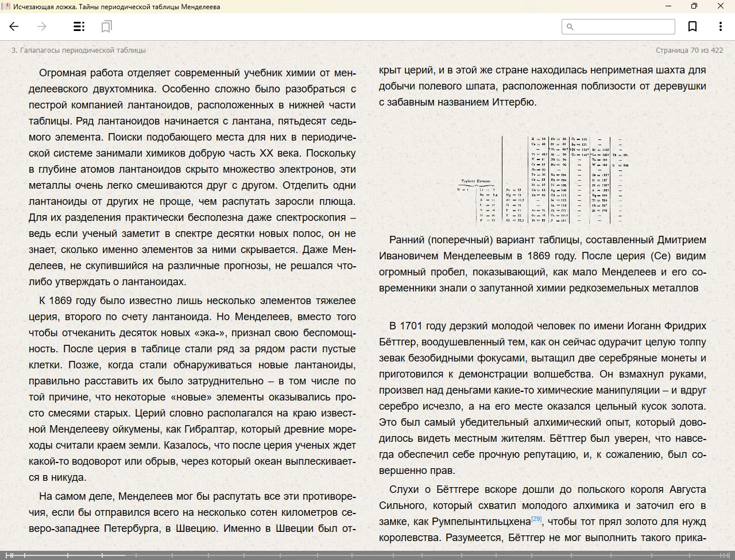
Task: Bookmark the current page
Action: coord(693,26)
